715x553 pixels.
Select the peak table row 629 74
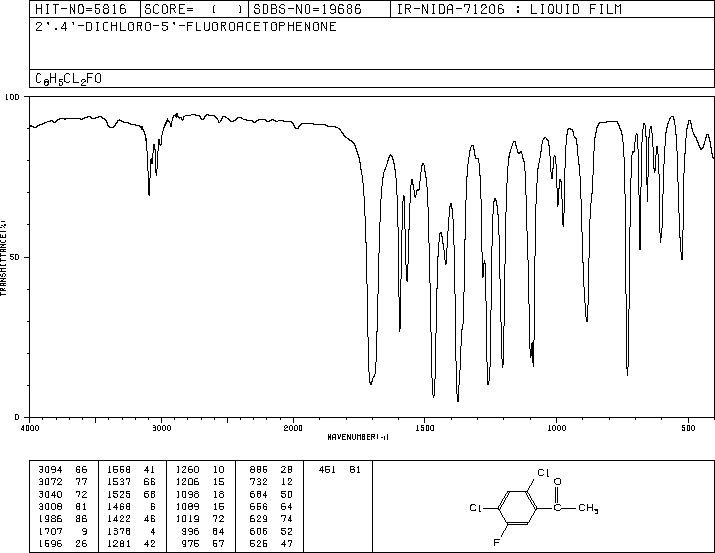point(271,519)
